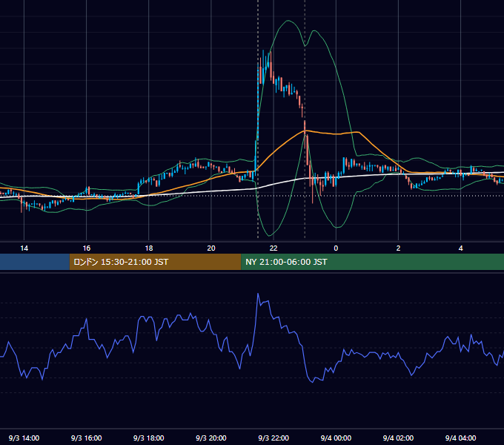Click the hour 4 axis tick label
The height and width of the screenshot is (445, 504).
pyautogui.click(x=460, y=248)
